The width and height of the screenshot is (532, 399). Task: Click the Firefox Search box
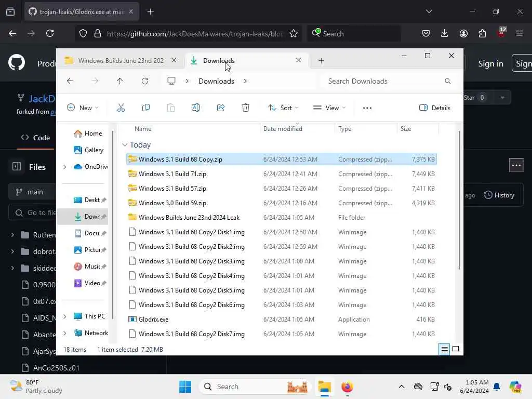pos(354,34)
